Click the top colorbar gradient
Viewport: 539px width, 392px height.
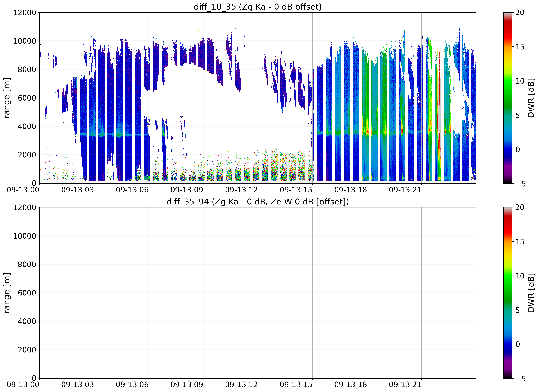tap(508, 98)
